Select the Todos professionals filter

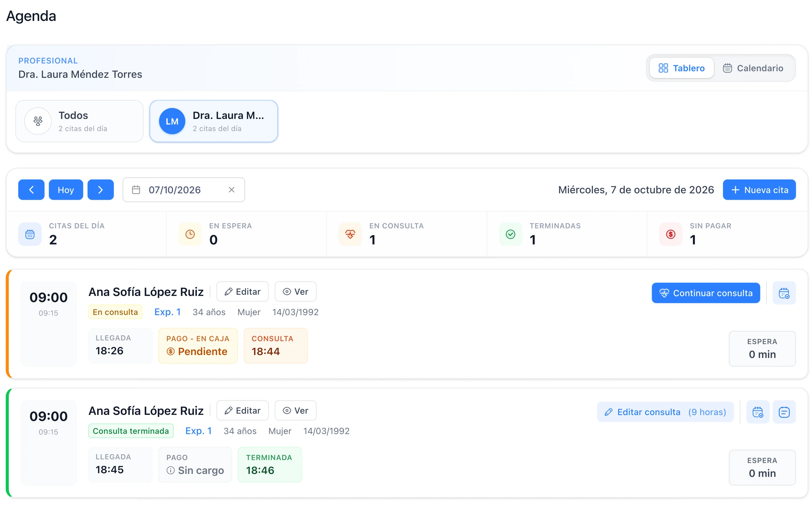[x=80, y=121]
